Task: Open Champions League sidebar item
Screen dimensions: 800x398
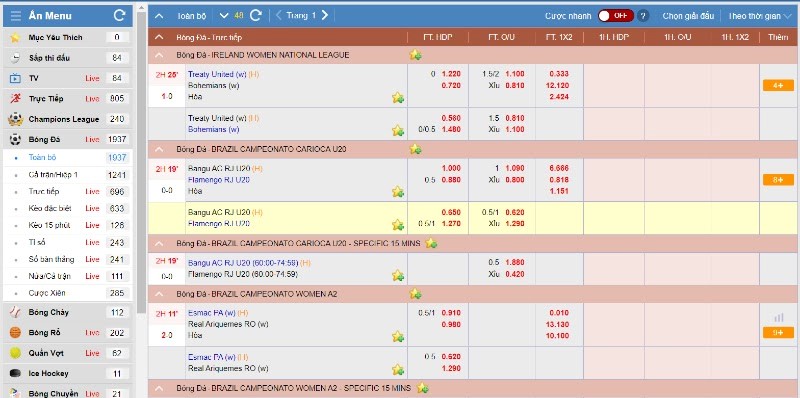Action: [64, 119]
